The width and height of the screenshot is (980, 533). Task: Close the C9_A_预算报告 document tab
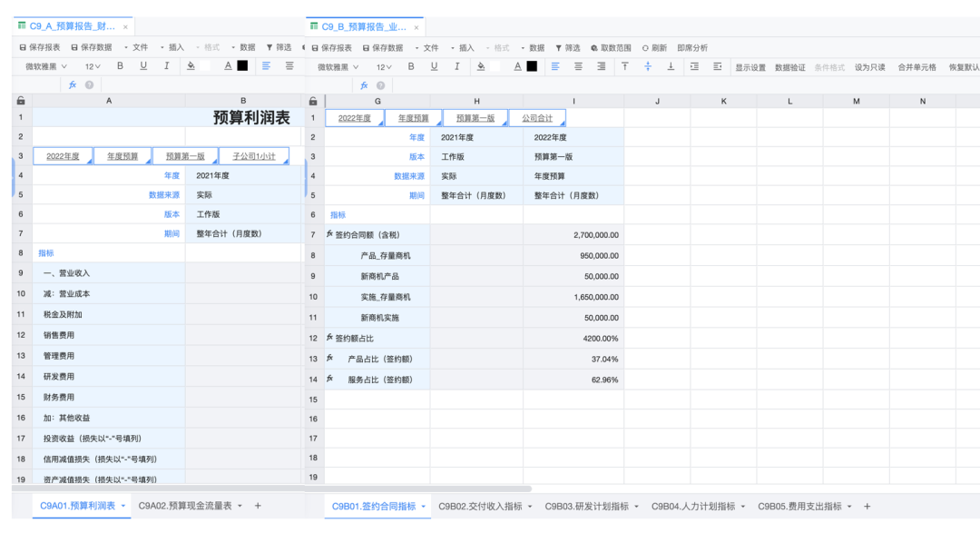pos(125,27)
